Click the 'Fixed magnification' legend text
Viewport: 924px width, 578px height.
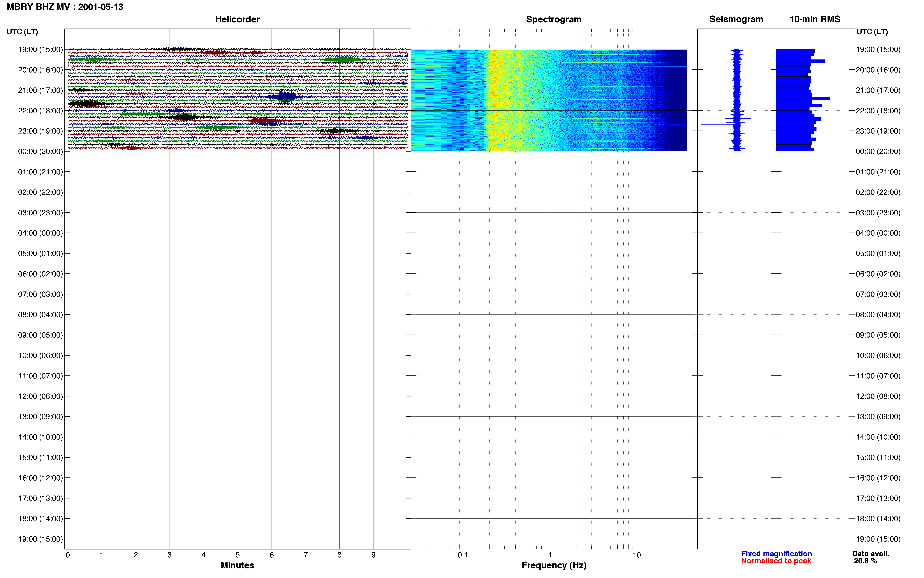pyautogui.click(x=777, y=554)
